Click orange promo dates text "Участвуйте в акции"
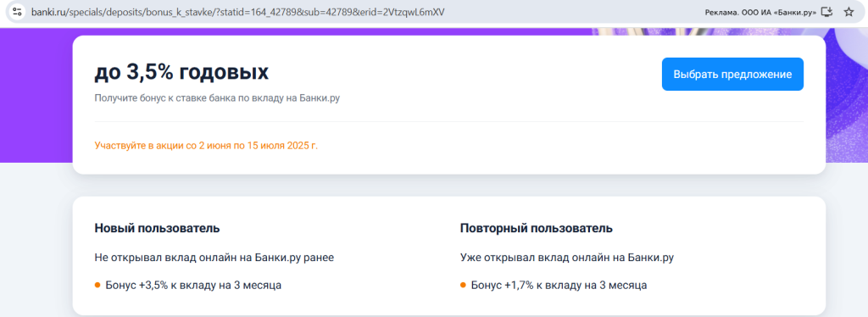Viewport: 868px width, 317px height. tap(207, 146)
